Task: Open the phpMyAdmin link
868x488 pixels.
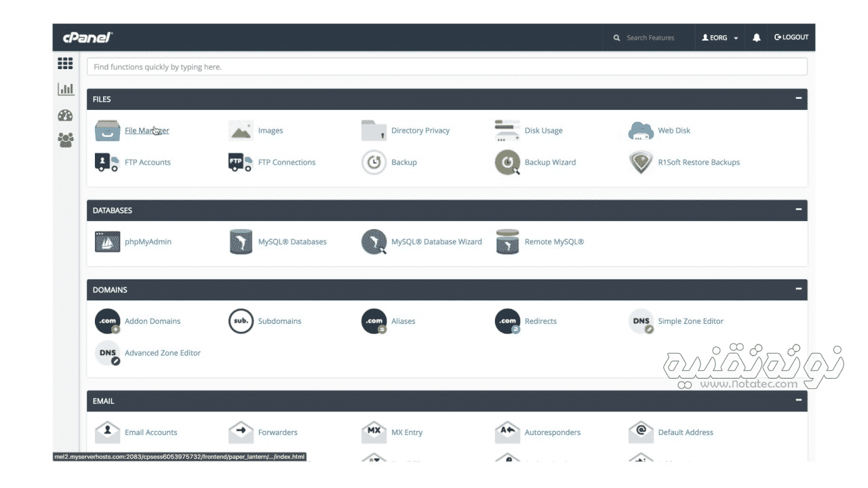Action: (x=148, y=242)
